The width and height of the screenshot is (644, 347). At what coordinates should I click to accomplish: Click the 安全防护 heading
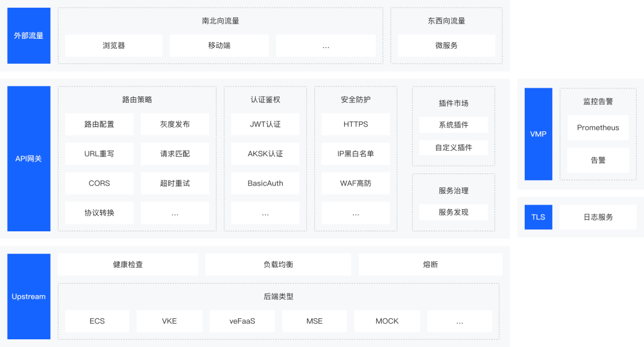pyautogui.click(x=355, y=100)
